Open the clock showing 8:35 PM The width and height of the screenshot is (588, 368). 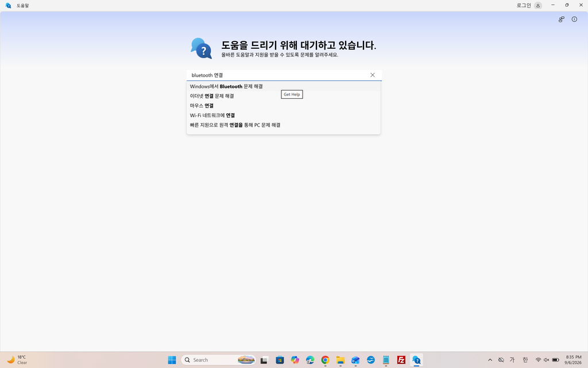coord(574,360)
